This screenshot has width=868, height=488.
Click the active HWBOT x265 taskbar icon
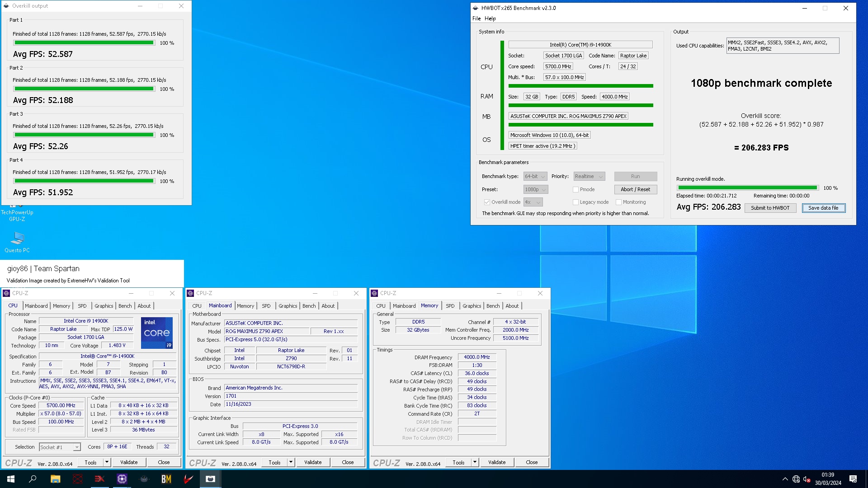click(211, 479)
